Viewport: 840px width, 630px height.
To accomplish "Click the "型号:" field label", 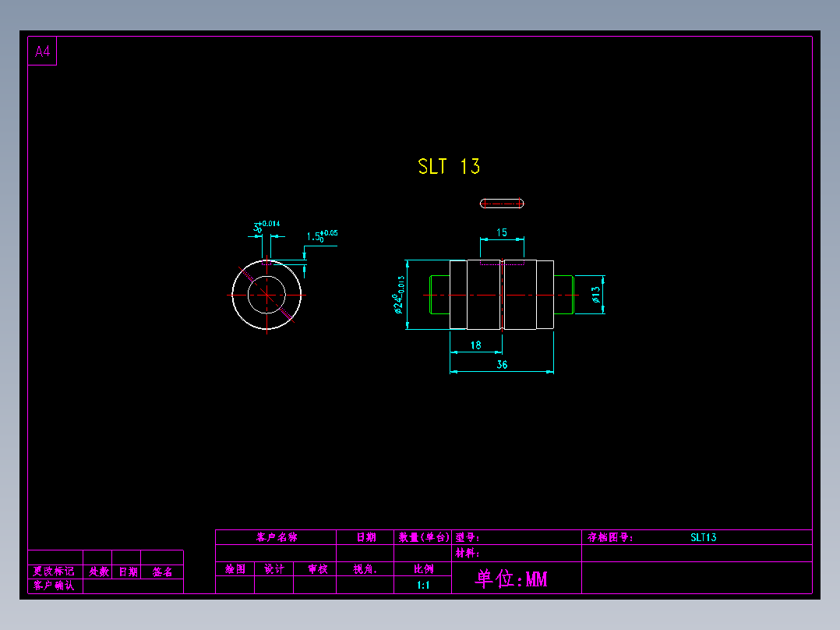I will 468,537.
